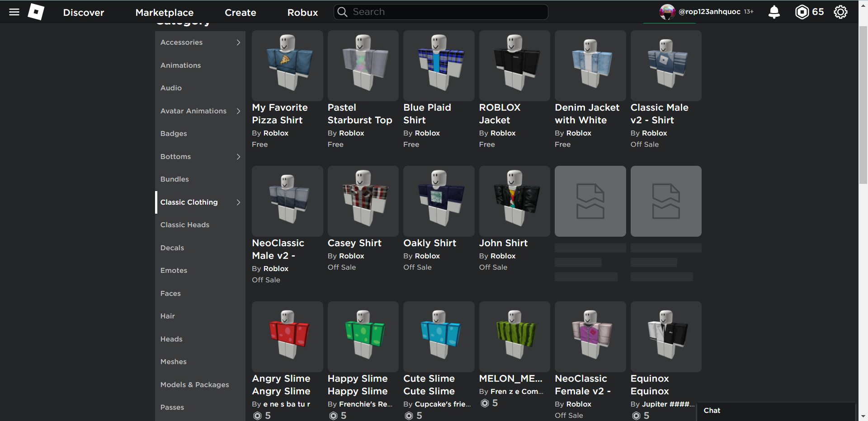Select the Faces category
The height and width of the screenshot is (421, 868).
pos(170,294)
